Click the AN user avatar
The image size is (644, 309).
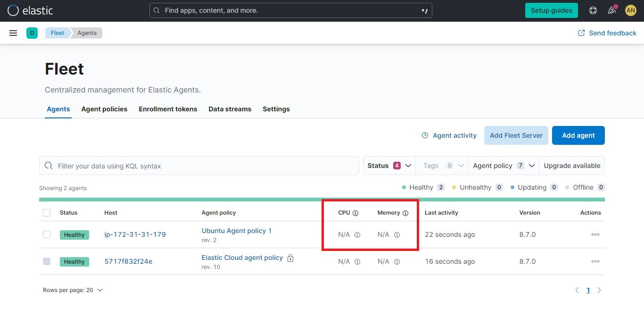(x=630, y=10)
